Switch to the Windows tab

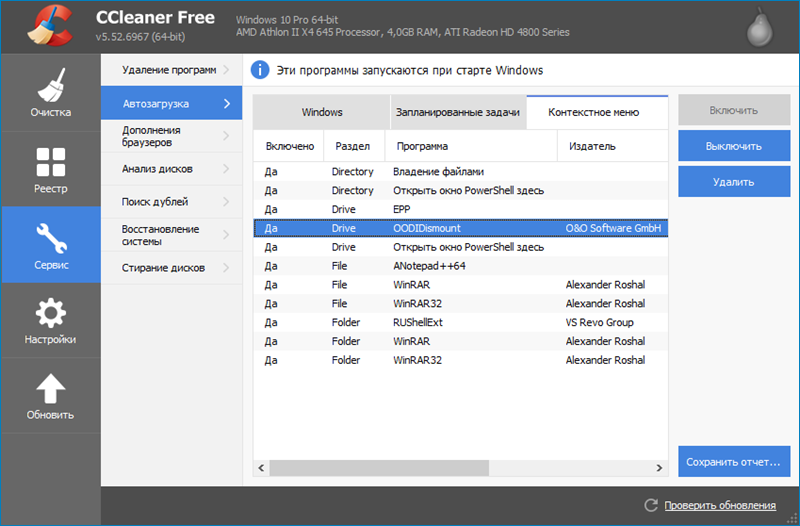(x=321, y=112)
